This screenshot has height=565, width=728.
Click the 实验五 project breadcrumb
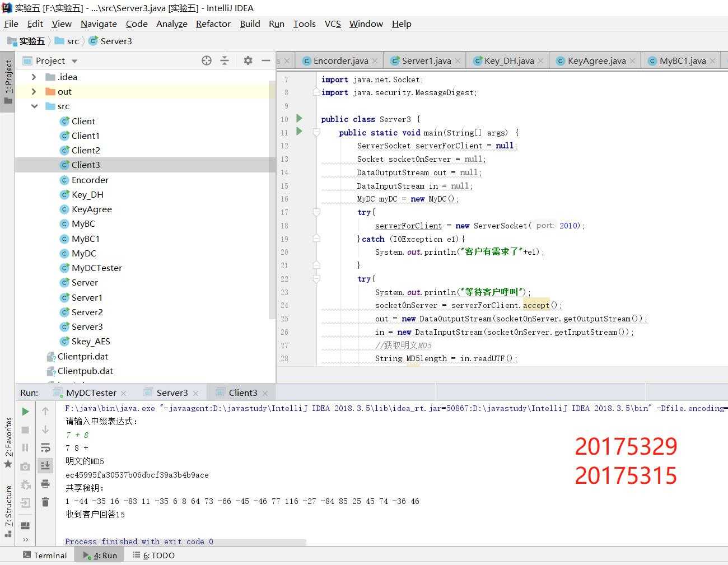coord(26,41)
